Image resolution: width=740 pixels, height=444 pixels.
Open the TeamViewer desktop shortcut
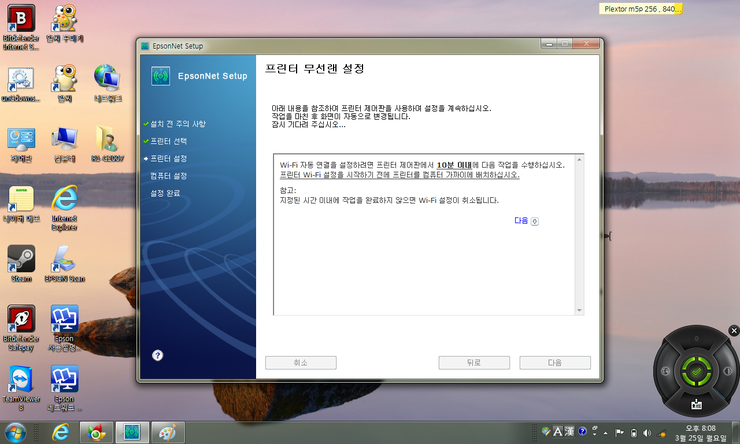(21, 380)
